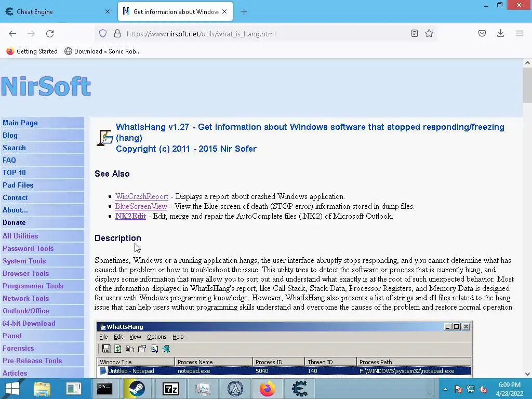532x399 pixels.
Task: Open the TOP 10 sidebar entry
Action: (14, 172)
